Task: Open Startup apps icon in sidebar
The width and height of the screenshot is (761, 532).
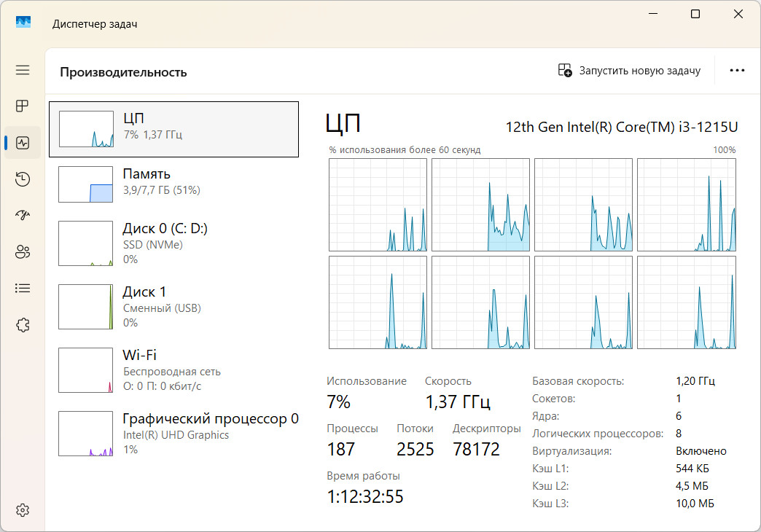Action: 23,216
